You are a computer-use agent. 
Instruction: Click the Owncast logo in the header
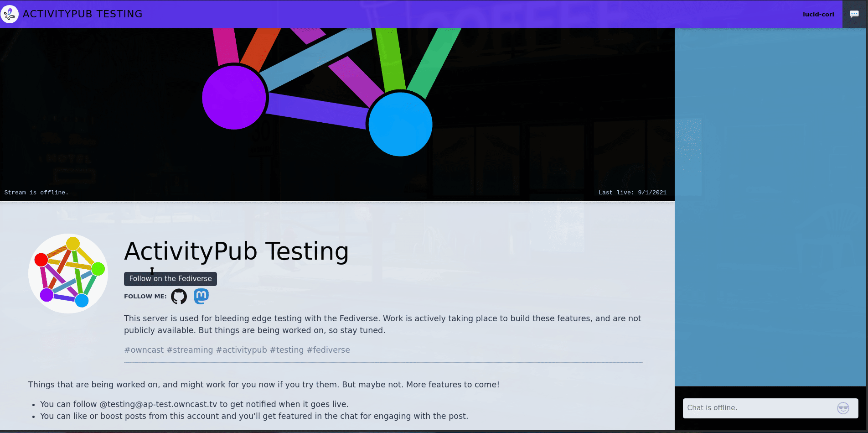tap(10, 14)
